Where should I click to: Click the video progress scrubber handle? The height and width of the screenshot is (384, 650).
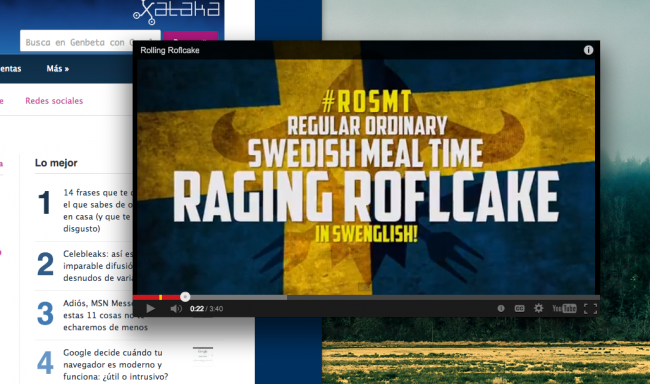pyautogui.click(x=185, y=297)
